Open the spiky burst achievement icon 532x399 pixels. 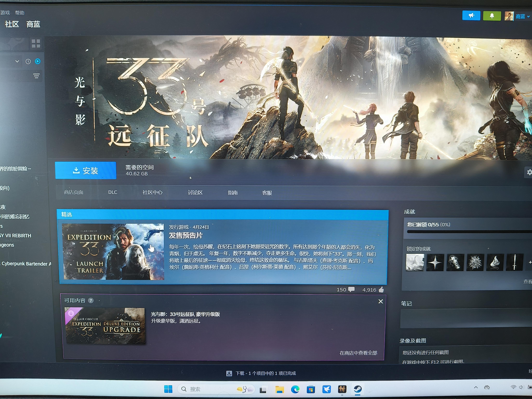pyautogui.click(x=475, y=262)
